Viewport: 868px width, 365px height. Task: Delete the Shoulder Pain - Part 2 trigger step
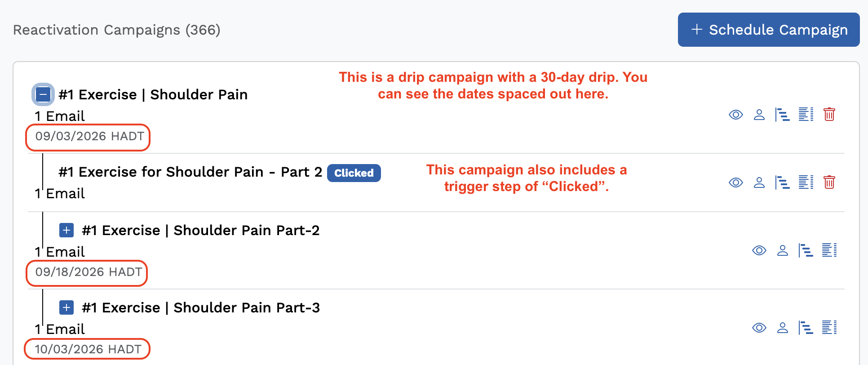(x=829, y=182)
